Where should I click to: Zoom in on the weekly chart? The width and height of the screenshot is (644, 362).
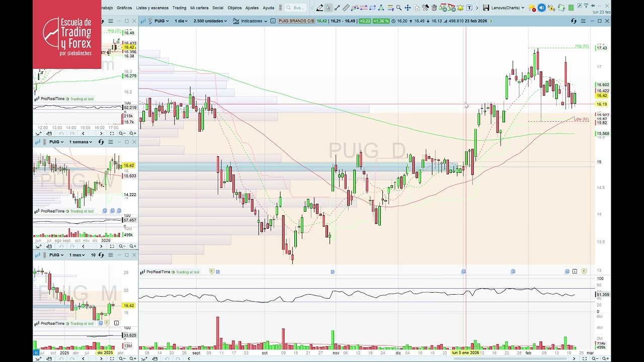coord(132,246)
